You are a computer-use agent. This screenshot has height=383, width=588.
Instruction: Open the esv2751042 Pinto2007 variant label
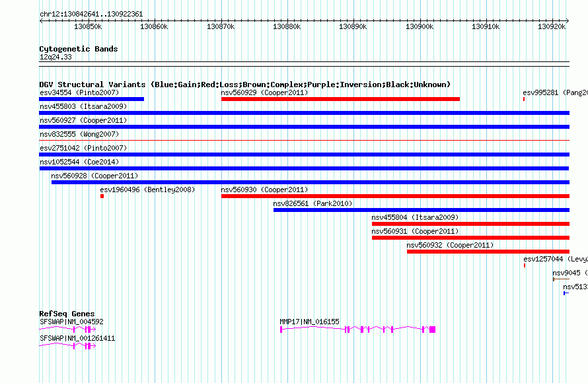click(83, 148)
